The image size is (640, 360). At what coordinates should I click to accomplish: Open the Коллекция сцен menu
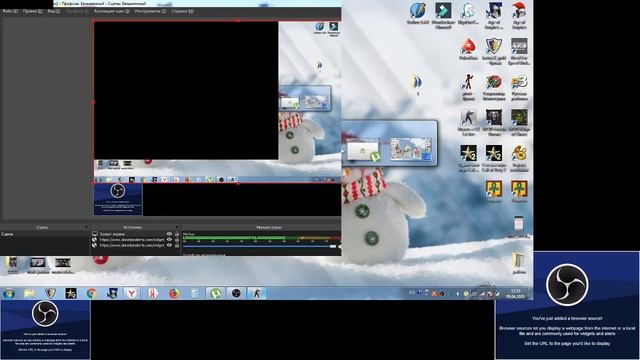coord(112,11)
